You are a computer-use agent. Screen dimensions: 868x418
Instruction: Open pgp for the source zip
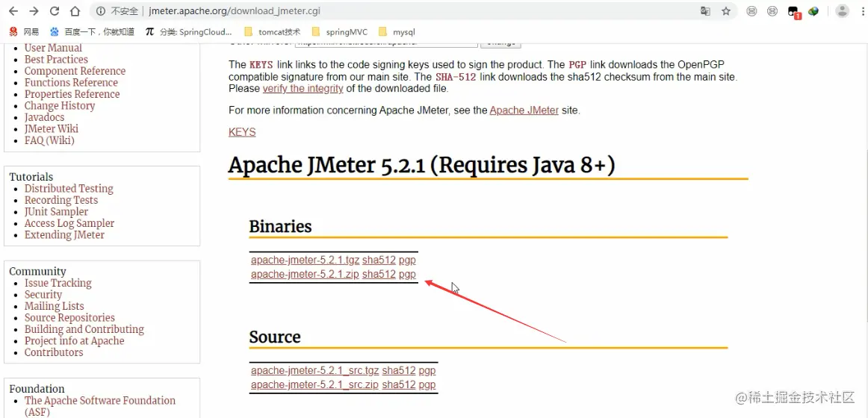click(427, 385)
